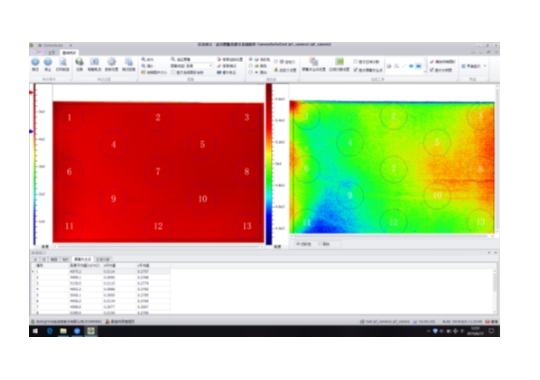540x380 pixels.
Task: Select the currently active ribbon tab
Action: point(69,53)
